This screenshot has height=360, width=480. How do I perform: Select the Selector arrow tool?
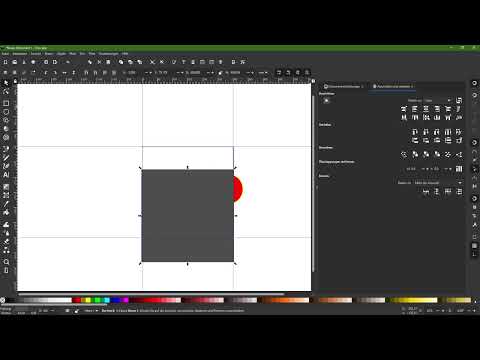click(6, 83)
